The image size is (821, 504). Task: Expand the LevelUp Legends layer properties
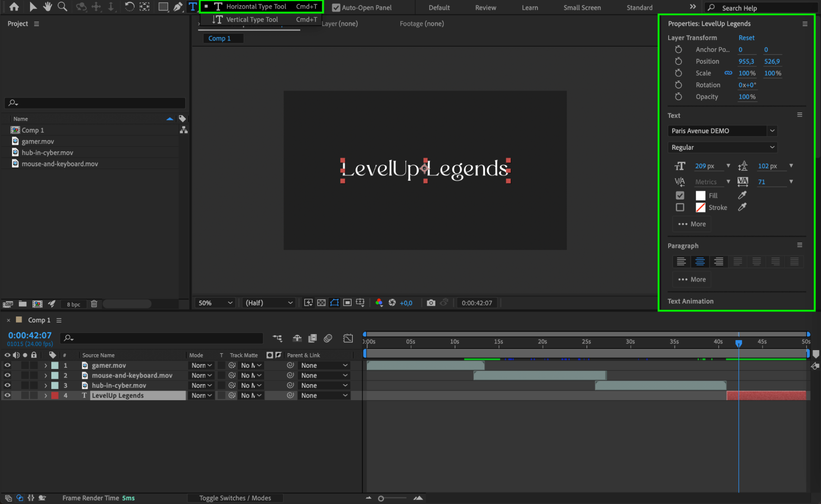(x=46, y=396)
